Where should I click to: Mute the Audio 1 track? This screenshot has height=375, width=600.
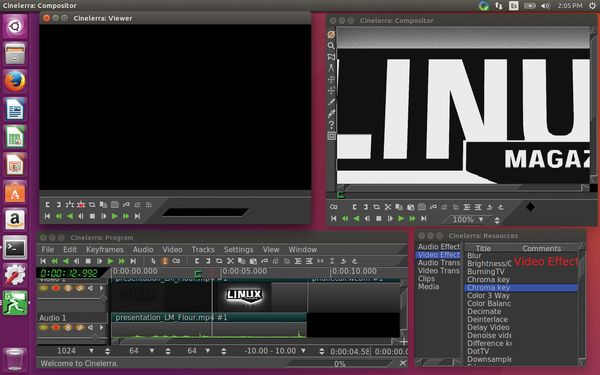[x=90, y=328]
